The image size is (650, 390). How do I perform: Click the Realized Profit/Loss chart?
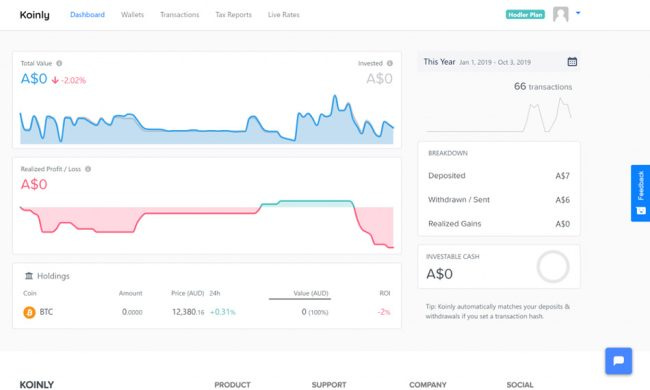[206, 224]
